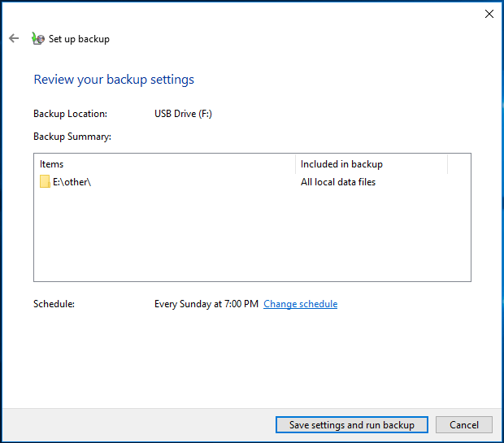Select the Included in backup column header

(371, 164)
